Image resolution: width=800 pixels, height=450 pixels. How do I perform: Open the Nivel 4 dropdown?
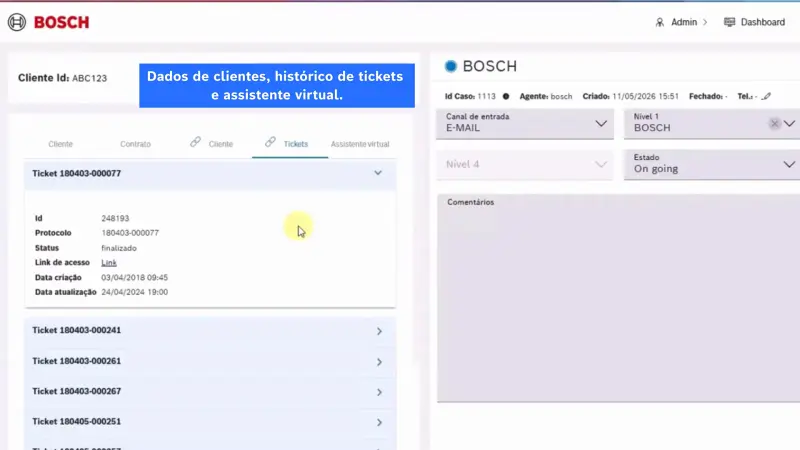524,164
